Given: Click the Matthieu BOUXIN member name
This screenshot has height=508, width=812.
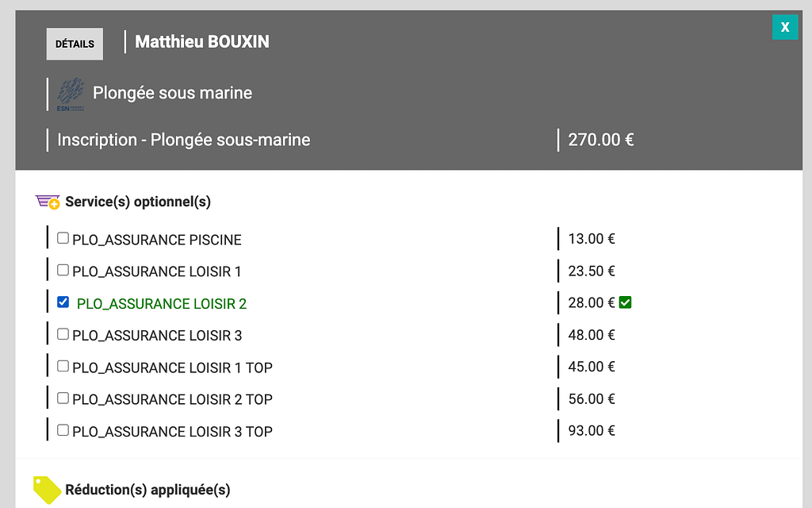Looking at the screenshot, I should point(202,42).
